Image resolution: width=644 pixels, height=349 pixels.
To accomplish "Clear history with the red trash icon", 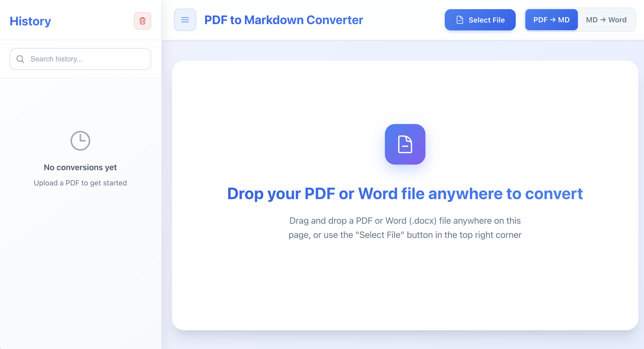I will (x=142, y=21).
